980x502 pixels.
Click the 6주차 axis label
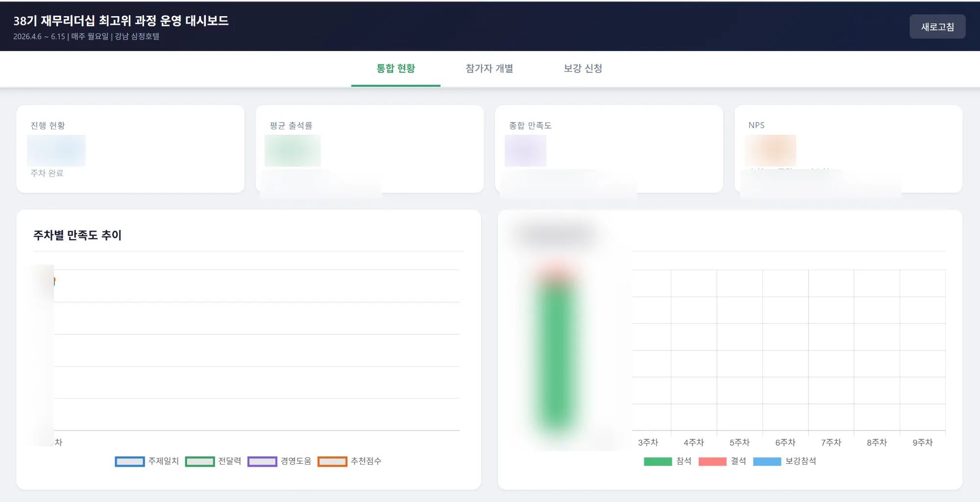[x=785, y=442]
